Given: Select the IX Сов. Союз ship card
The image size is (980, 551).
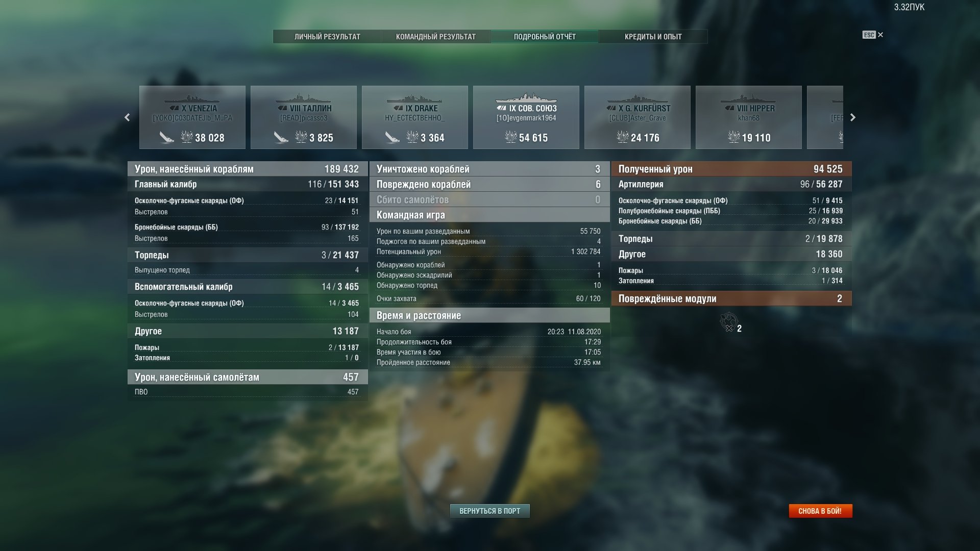Looking at the screenshot, I should (x=526, y=117).
